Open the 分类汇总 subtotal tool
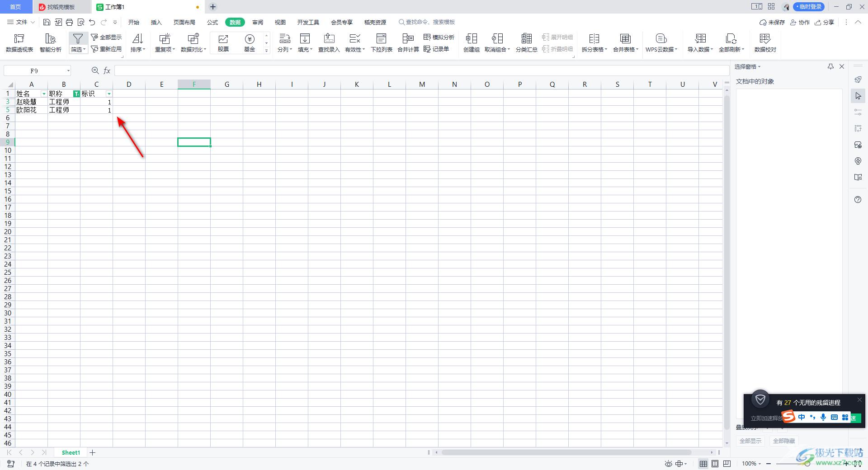This screenshot has width=868, height=470. click(527, 43)
